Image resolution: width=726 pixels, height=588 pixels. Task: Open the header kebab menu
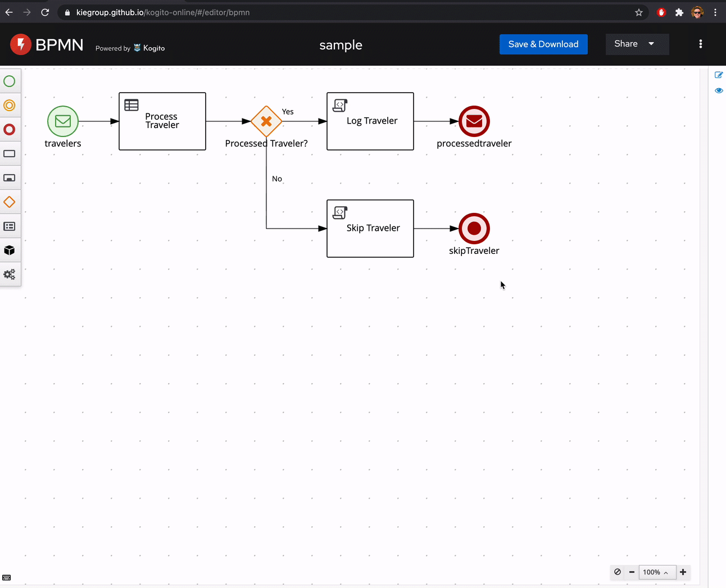(700, 44)
